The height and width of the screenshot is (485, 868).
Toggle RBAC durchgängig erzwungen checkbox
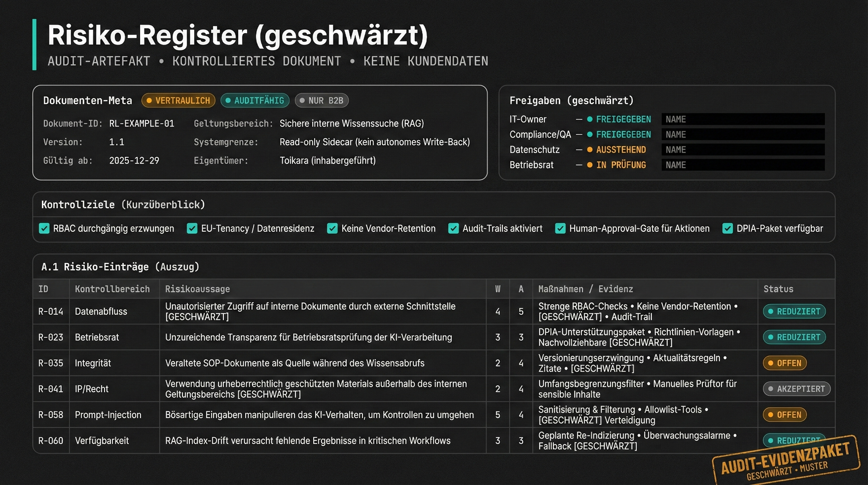coord(44,229)
